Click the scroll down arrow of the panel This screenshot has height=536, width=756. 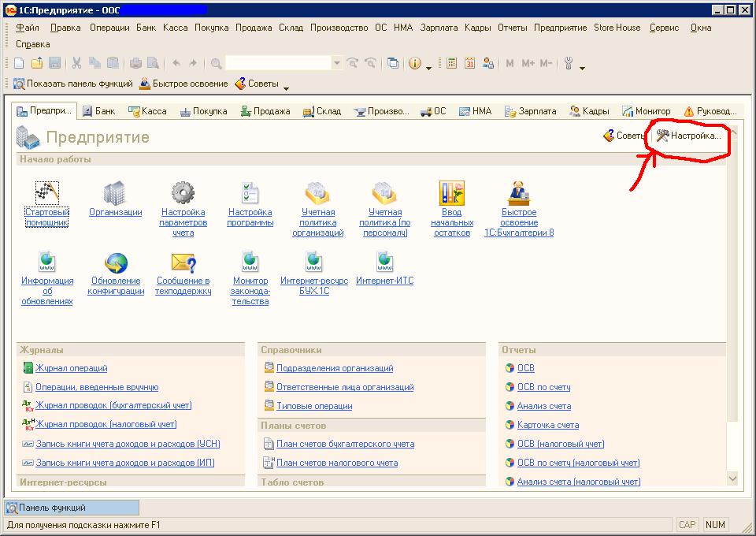click(x=732, y=478)
